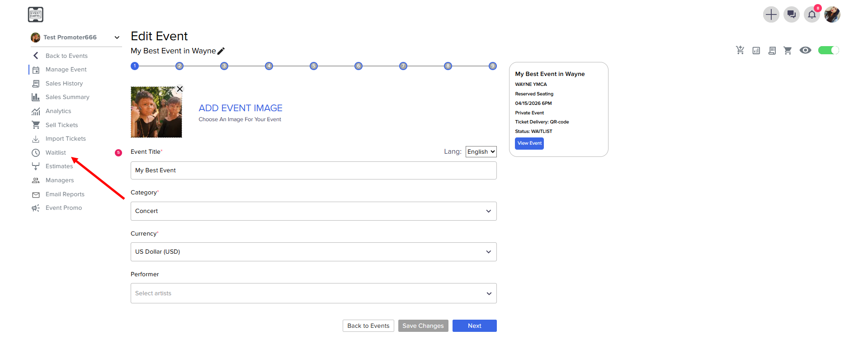
Task: Click Back to Events sidebar link
Action: coord(66,56)
